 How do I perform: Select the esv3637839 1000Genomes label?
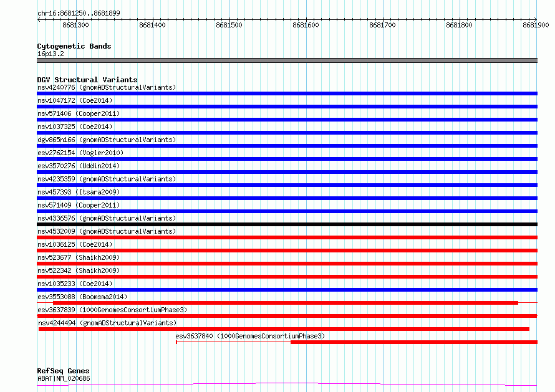pos(112,310)
